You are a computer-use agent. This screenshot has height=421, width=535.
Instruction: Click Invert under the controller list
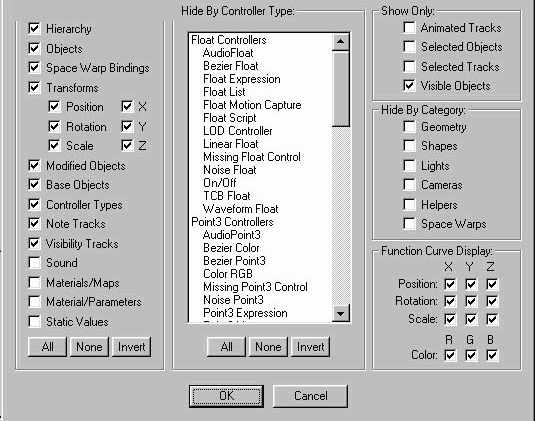coord(310,347)
